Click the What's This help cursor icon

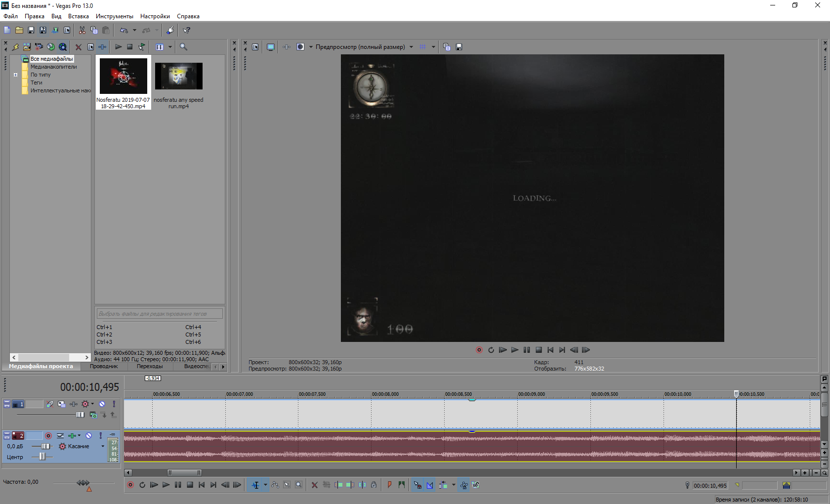point(186,30)
